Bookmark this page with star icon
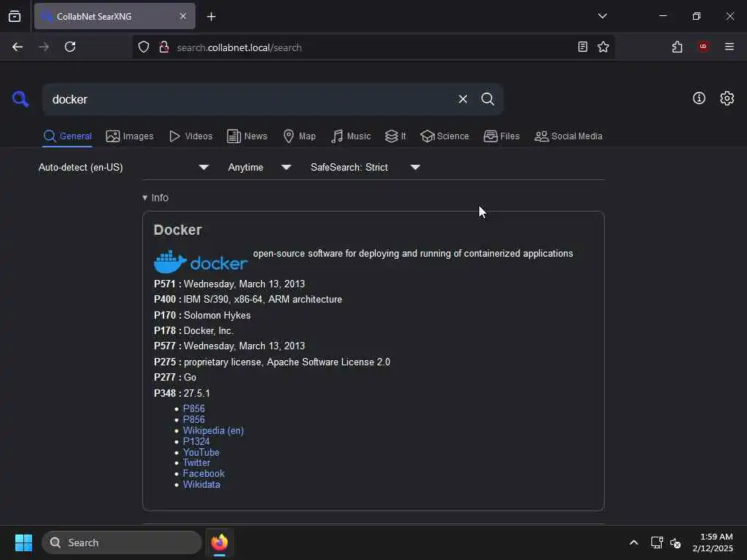 point(603,47)
